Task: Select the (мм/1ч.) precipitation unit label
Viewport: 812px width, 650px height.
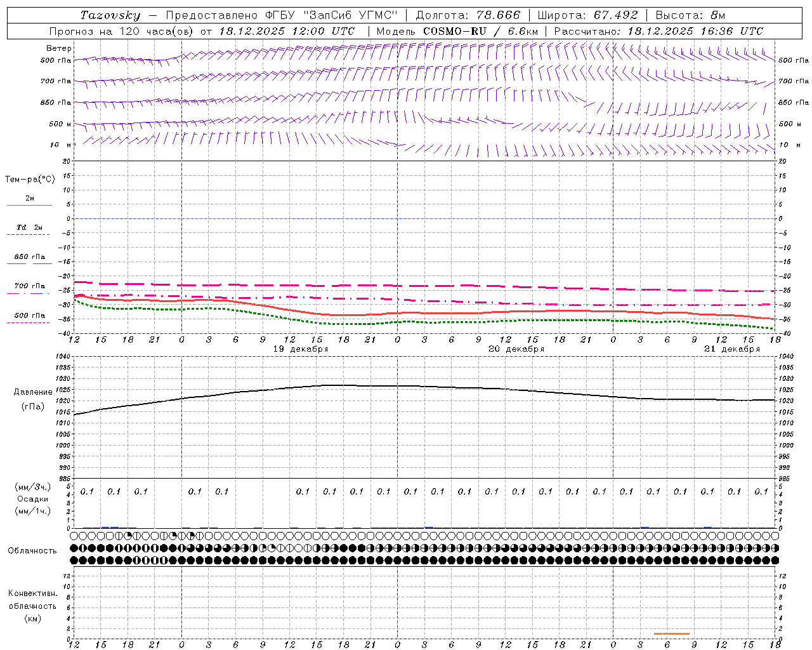Action: pyautogui.click(x=33, y=511)
